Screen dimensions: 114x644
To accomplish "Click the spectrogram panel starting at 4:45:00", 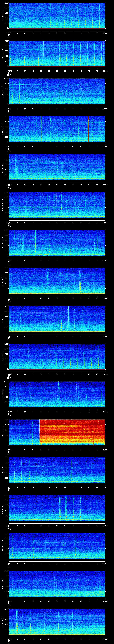I will tap(57, 546).
